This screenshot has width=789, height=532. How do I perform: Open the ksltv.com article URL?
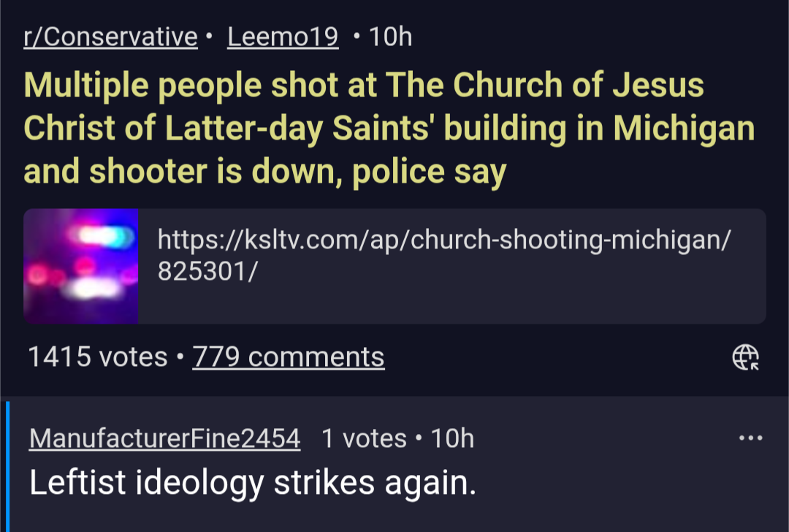(x=443, y=239)
